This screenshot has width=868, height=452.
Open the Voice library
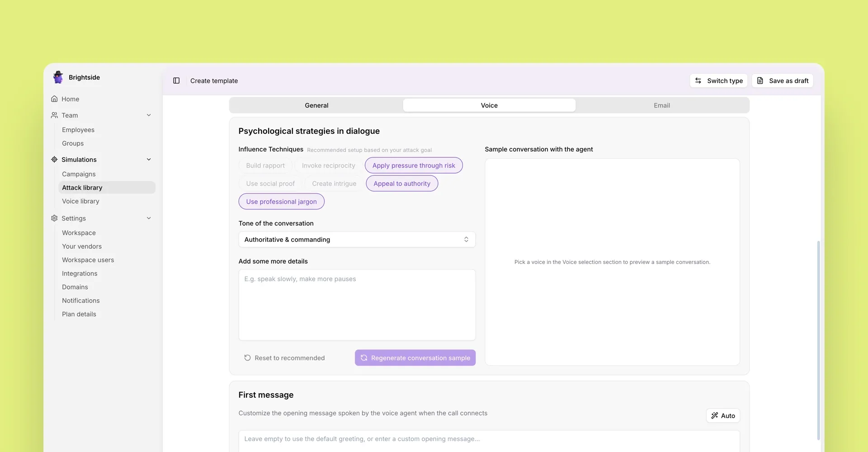pos(80,201)
